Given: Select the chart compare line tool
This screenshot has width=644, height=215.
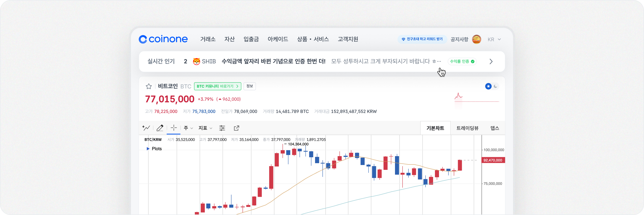Looking at the screenshot, I should [146, 128].
